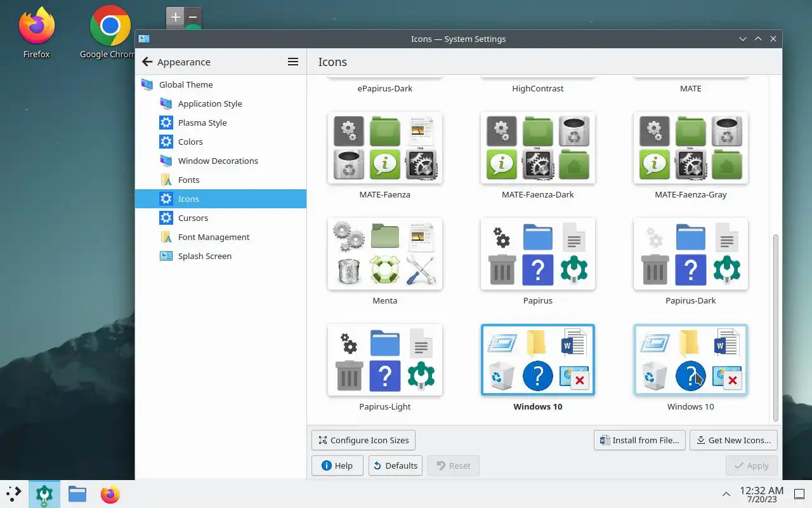Open Font Management settings

click(x=221, y=237)
